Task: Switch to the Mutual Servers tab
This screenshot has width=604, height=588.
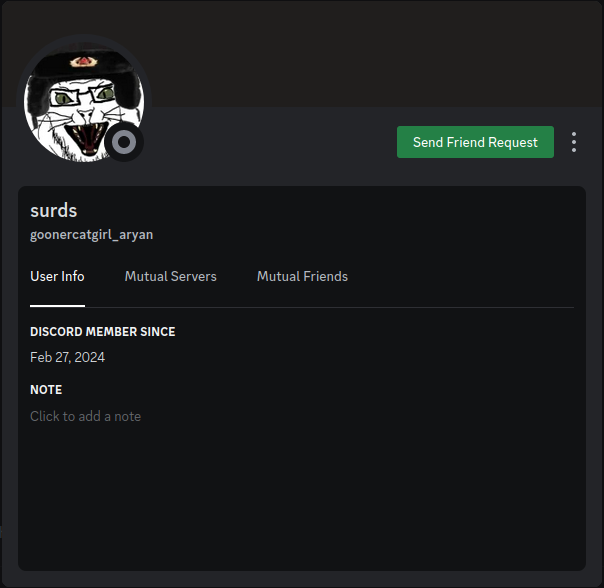Action: [170, 276]
